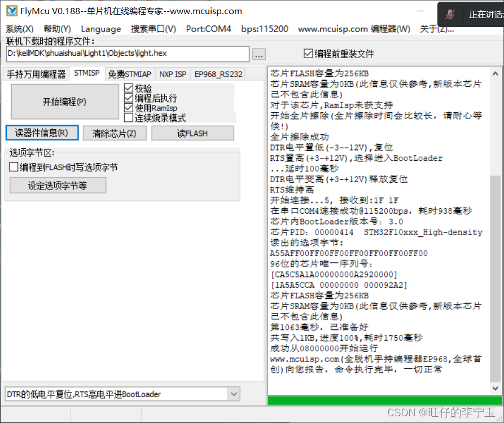Disable 编程后执行 run-after-programming option

tap(129, 97)
